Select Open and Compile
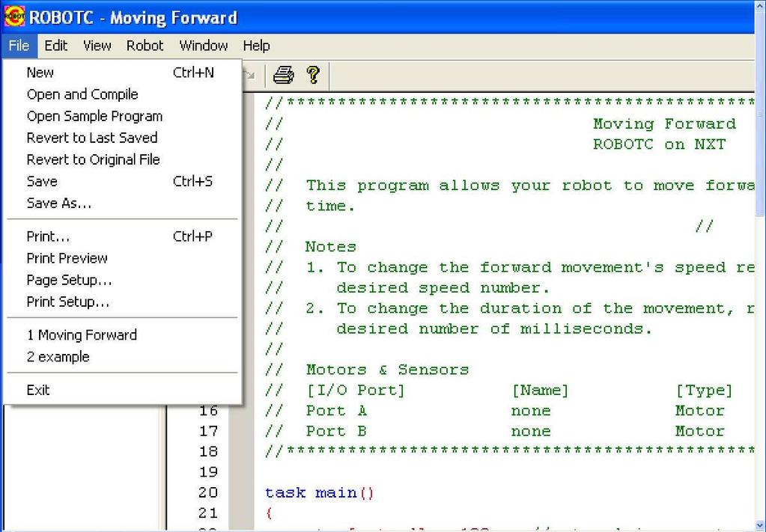The height and width of the screenshot is (532, 766). [122, 94]
